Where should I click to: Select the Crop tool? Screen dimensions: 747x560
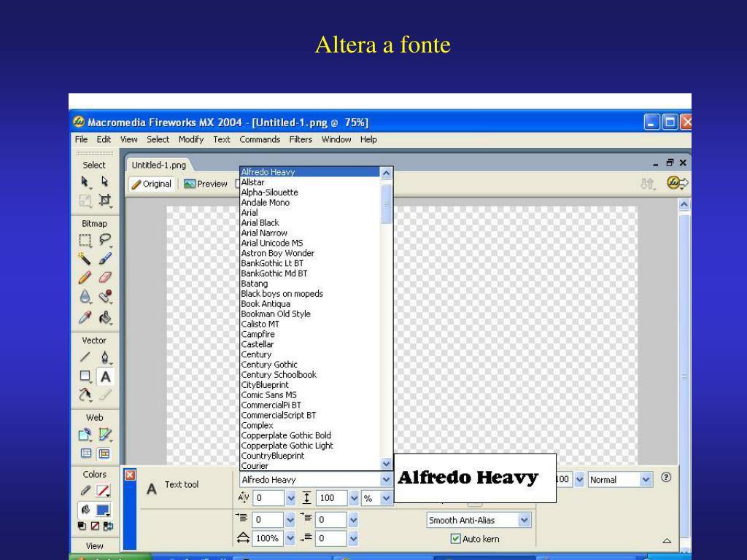(105, 200)
